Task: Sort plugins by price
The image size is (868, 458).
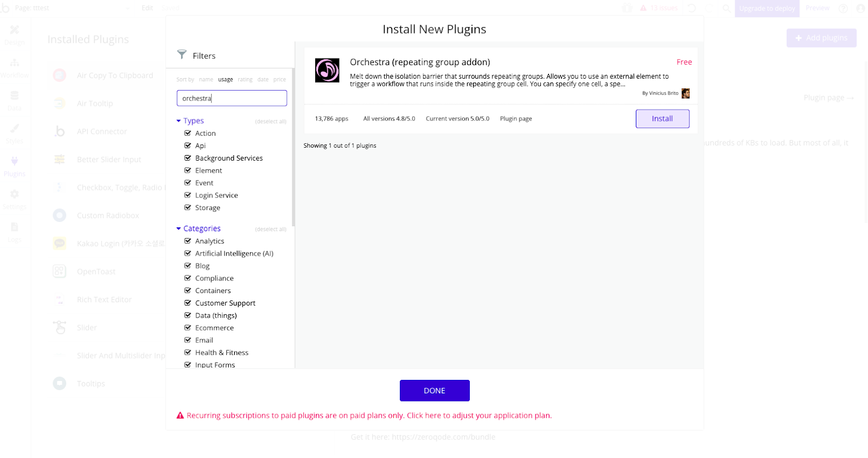Action: [x=279, y=79]
